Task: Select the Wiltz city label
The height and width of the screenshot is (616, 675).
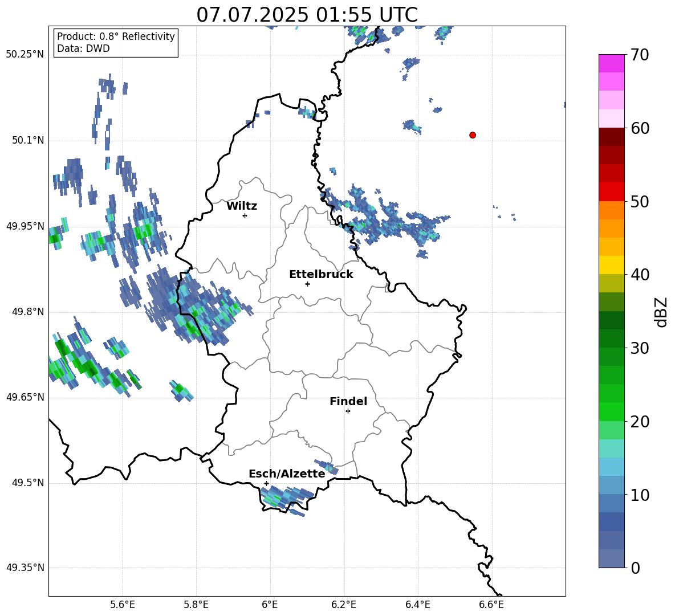Action: point(242,206)
